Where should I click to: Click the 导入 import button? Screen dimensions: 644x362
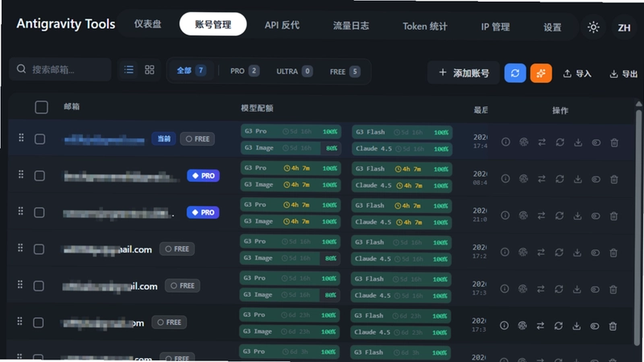tap(577, 73)
